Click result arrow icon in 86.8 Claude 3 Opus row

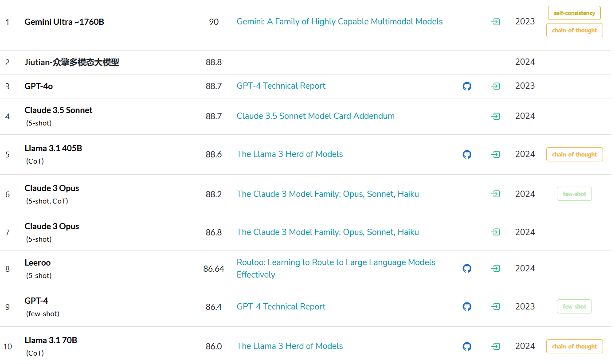point(496,232)
